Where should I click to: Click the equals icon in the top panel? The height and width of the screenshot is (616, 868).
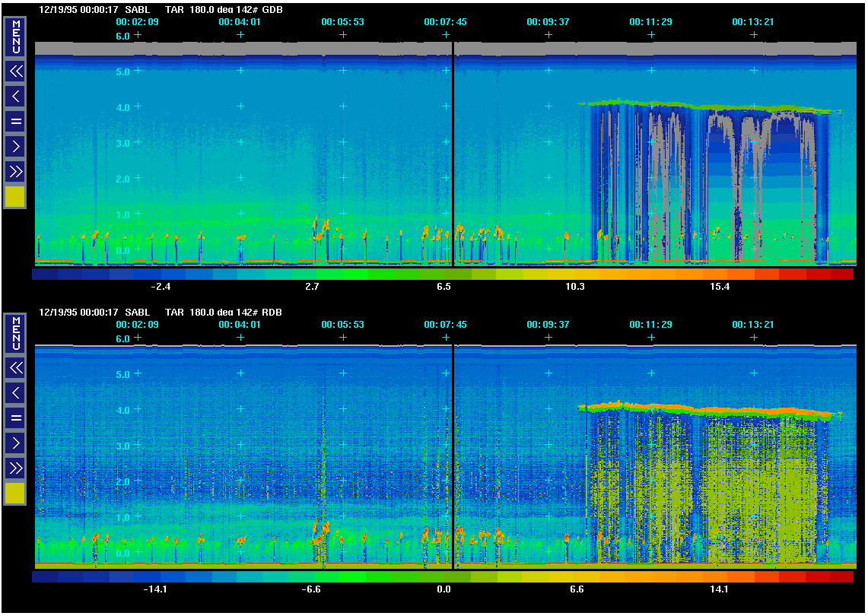point(15,121)
